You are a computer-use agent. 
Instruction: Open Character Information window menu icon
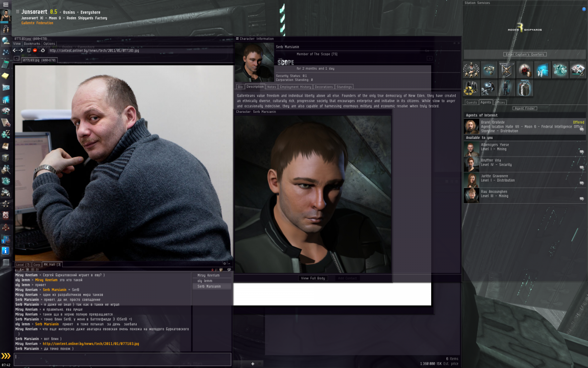pyautogui.click(x=237, y=38)
